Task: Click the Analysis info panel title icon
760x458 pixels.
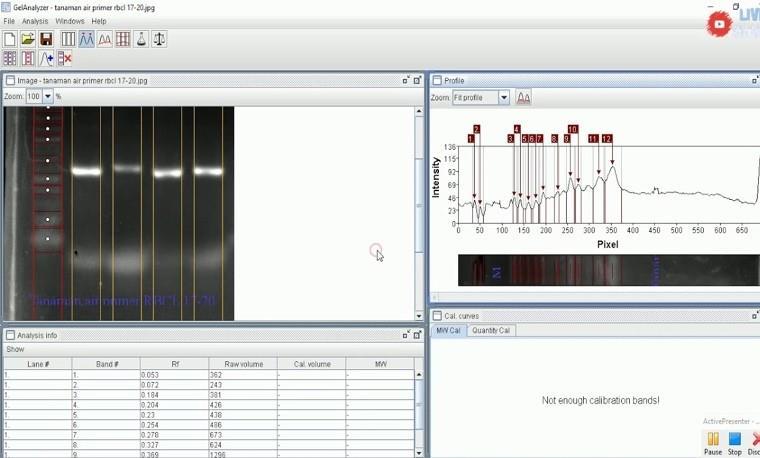Action: click(x=10, y=335)
